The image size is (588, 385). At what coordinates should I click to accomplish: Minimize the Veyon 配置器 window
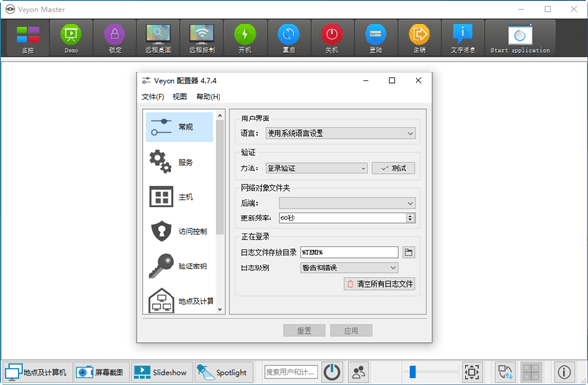[x=366, y=80]
